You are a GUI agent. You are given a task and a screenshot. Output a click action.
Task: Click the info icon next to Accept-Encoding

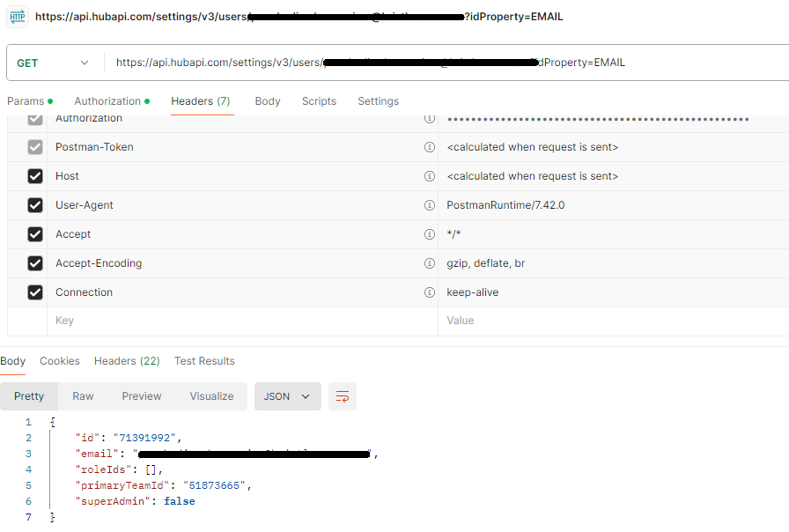430,262
